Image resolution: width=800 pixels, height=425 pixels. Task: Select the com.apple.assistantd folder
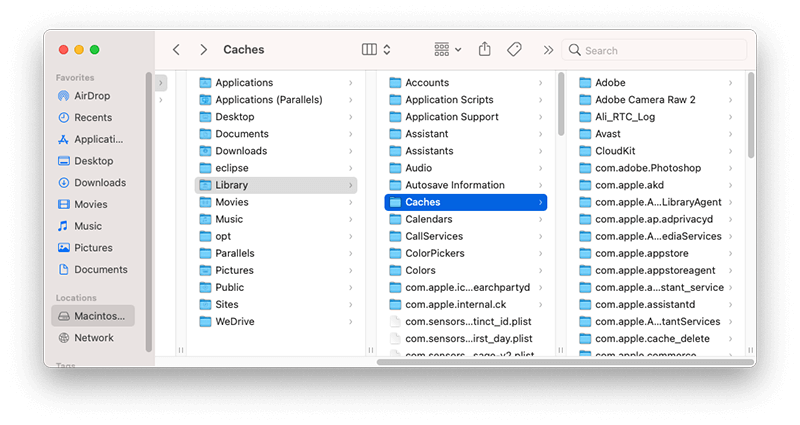[x=656, y=305]
